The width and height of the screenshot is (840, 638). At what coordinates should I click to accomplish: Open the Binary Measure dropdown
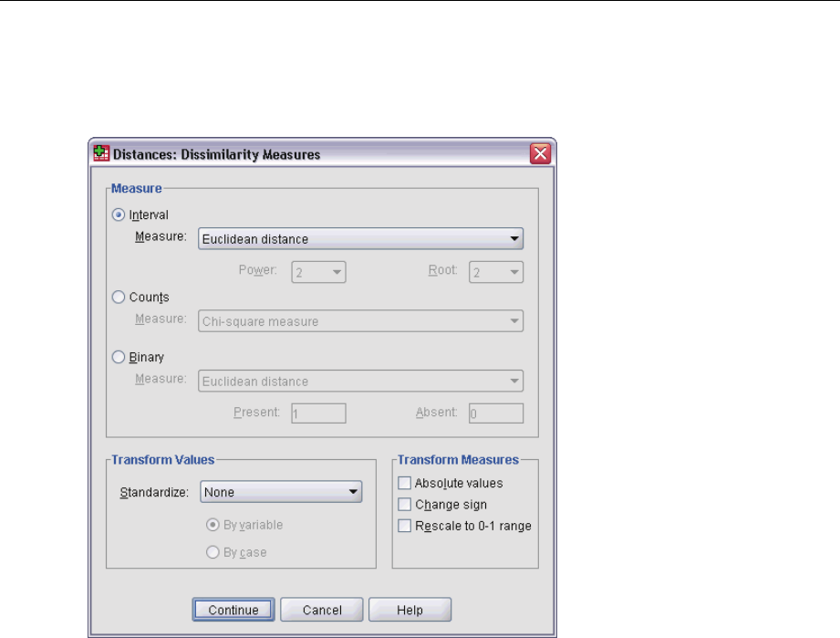pos(360,382)
